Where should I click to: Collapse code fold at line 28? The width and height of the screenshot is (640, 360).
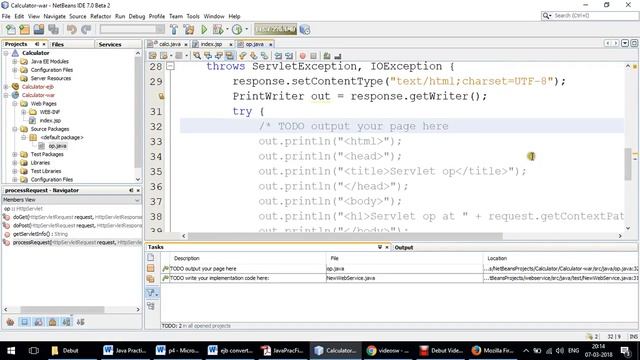pos(170,66)
